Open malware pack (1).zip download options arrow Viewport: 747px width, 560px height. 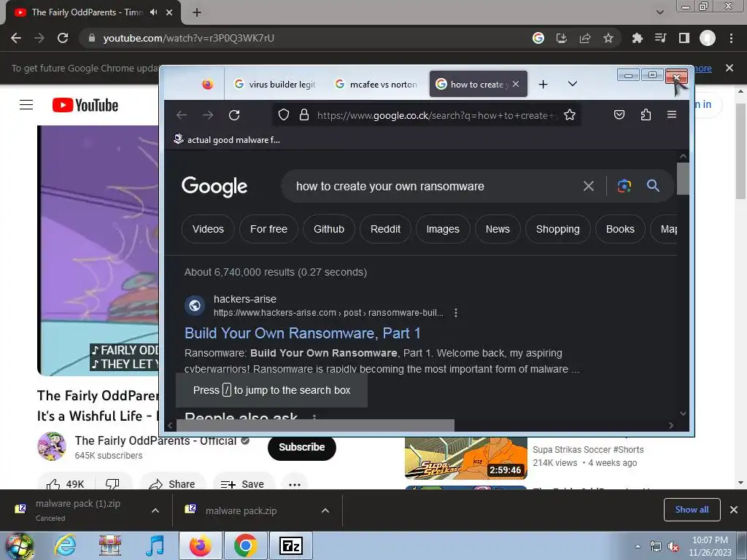pos(155,510)
